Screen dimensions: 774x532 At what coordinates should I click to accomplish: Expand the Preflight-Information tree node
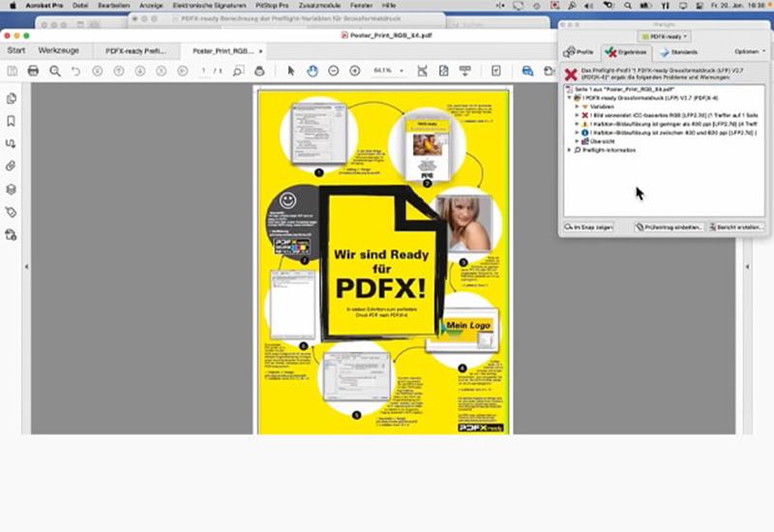[x=569, y=150]
